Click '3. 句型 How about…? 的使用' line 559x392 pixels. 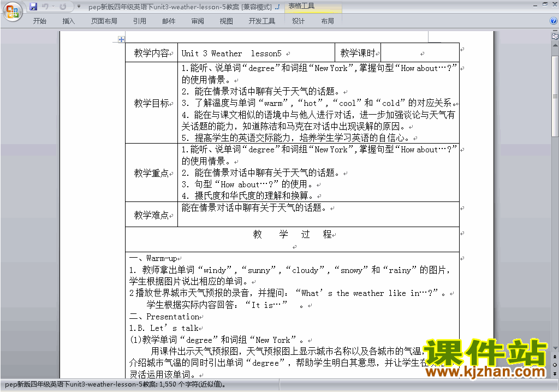pos(248,185)
